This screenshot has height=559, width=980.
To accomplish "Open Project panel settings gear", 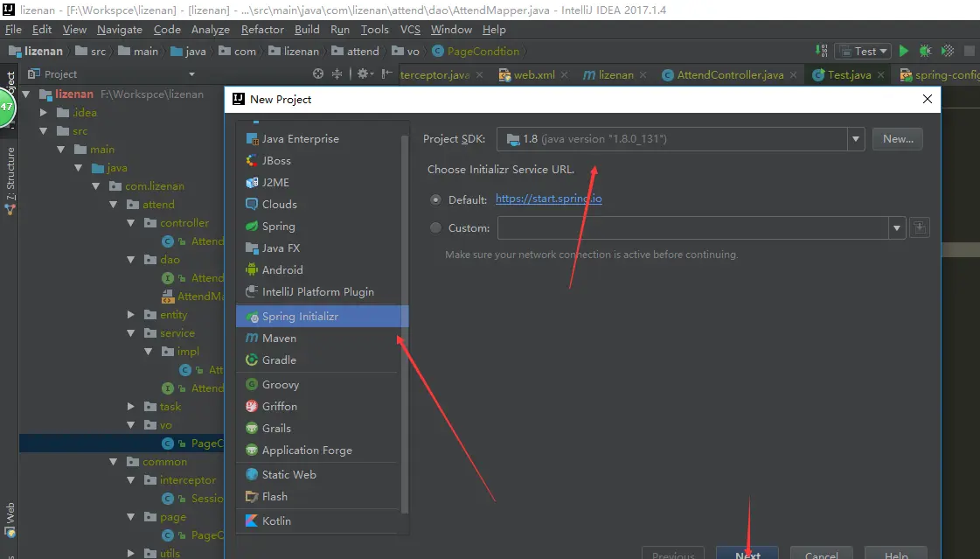I will tap(364, 73).
